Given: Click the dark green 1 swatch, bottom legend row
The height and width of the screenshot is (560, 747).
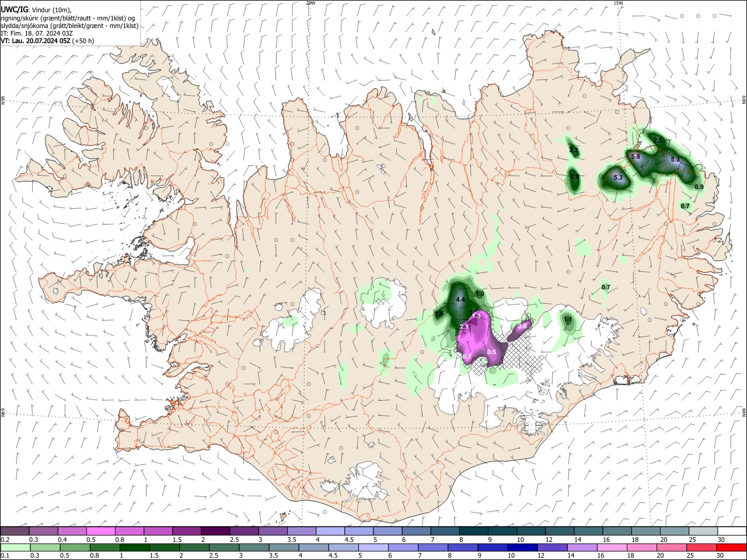Looking at the screenshot, I should click(134, 547).
